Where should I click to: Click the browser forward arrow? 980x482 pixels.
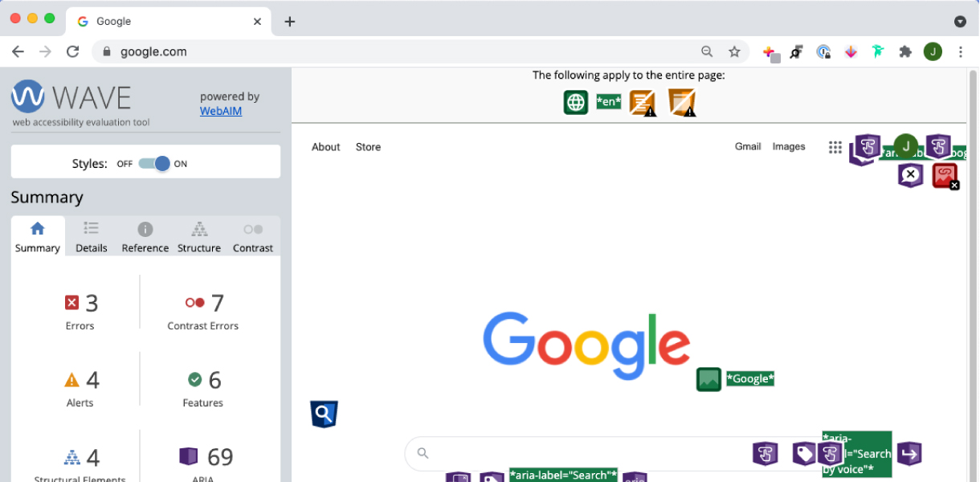coord(45,51)
